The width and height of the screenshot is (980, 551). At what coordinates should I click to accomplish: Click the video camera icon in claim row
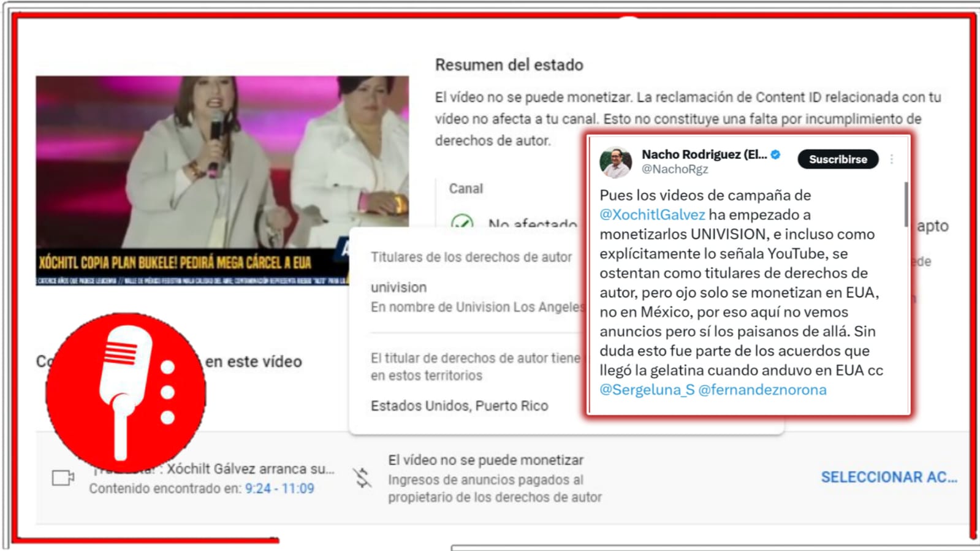[x=63, y=477]
